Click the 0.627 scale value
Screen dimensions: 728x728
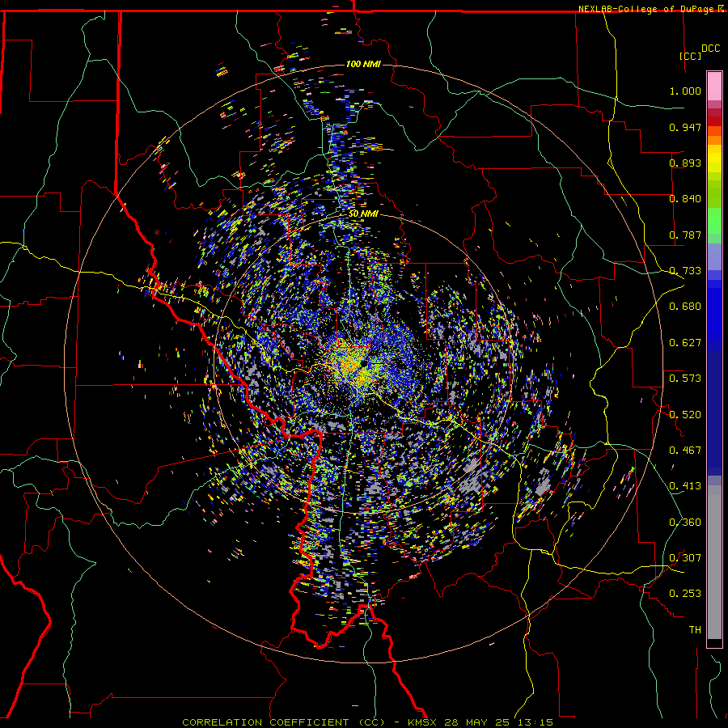pyautogui.click(x=685, y=343)
